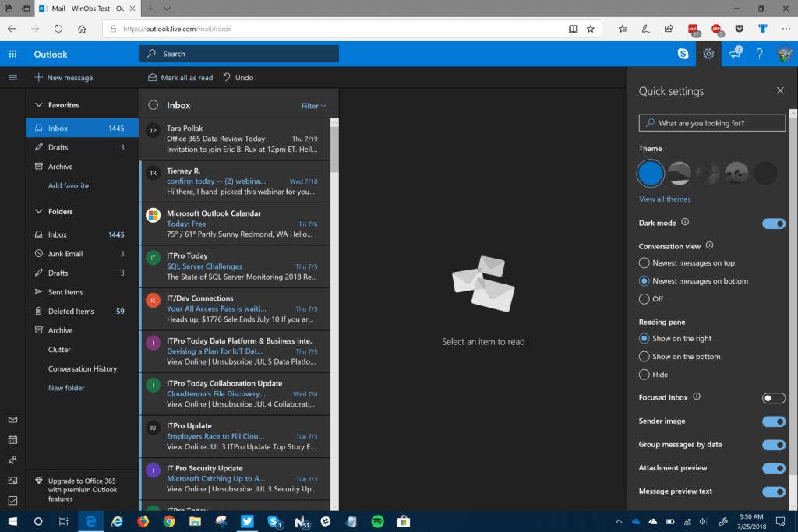Open the app launcher waffle icon
The image size is (798, 532).
[12, 55]
